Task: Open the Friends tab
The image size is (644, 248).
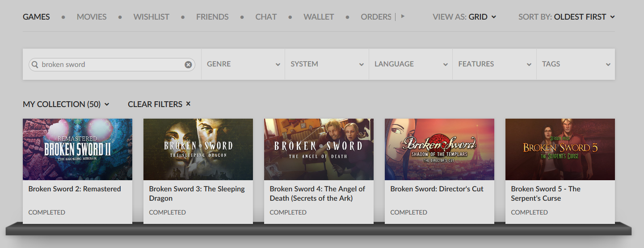Action: coord(212,17)
